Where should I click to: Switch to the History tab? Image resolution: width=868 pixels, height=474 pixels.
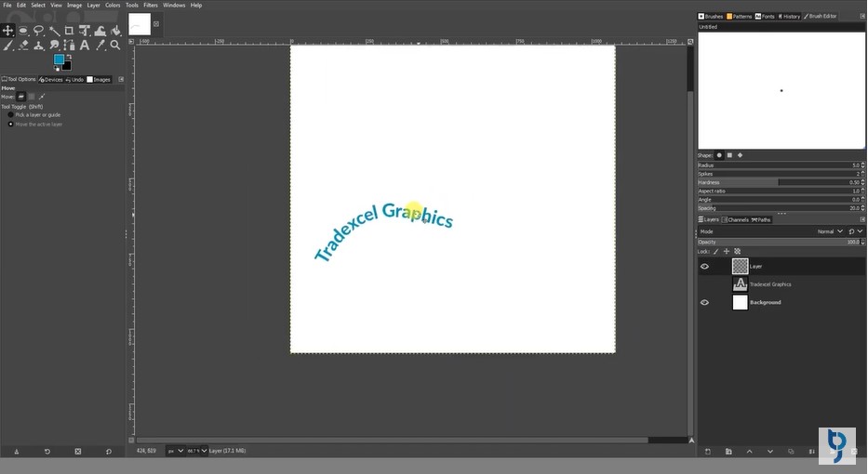(790, 16)
